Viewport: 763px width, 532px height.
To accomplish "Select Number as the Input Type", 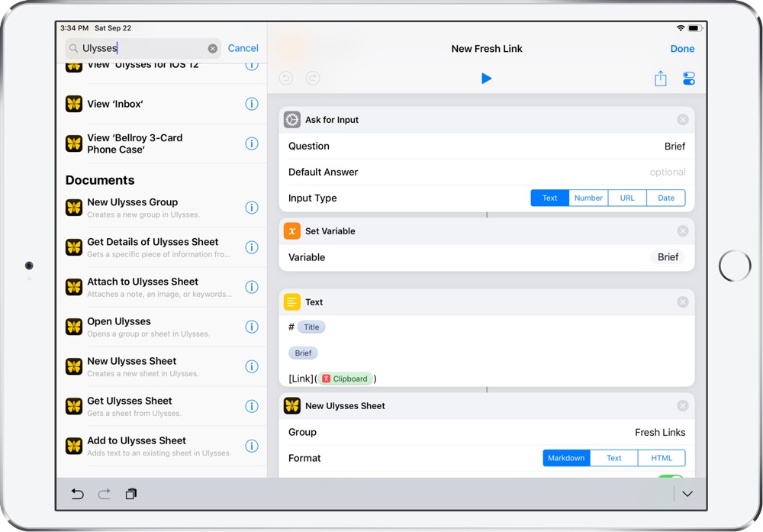I will point(588,198).
